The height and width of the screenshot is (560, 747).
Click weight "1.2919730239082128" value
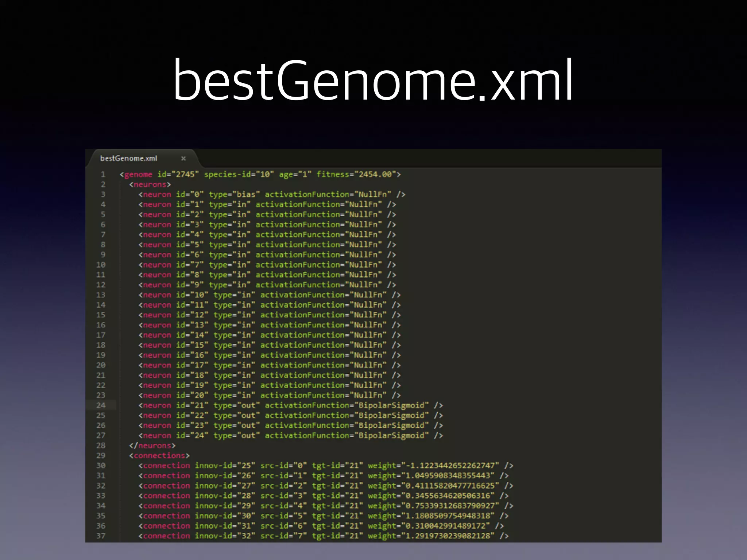tap(448, 536)
